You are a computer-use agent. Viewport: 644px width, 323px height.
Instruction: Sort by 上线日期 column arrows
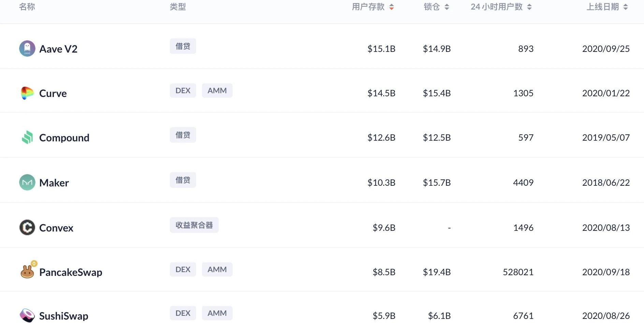coord(626,7)
